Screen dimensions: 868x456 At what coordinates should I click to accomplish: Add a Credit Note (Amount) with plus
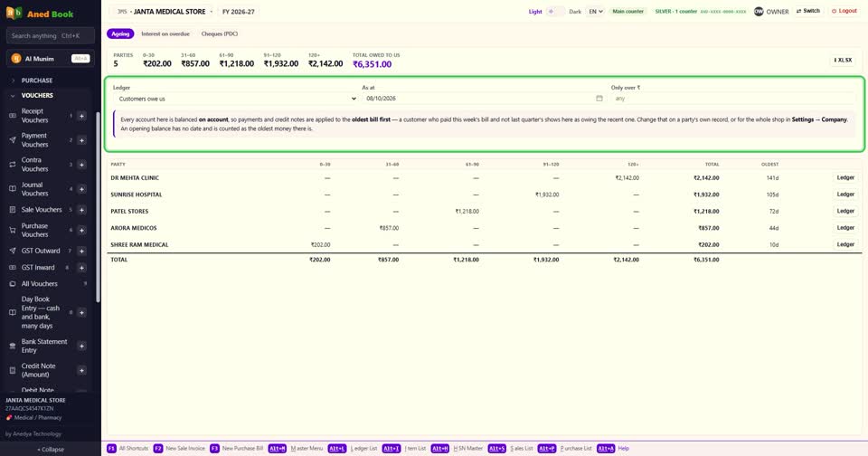pos(81,370)
